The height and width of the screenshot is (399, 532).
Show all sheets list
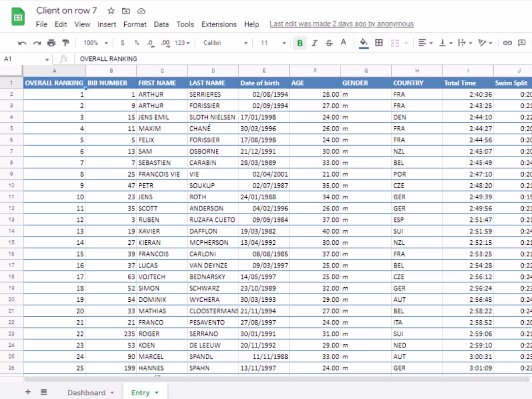click(44, 392)
